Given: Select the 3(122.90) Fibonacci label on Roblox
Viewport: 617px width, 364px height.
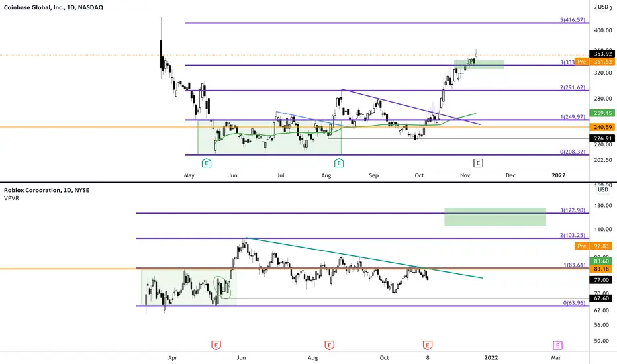Looking at the screenshot, I should (573, 210).
